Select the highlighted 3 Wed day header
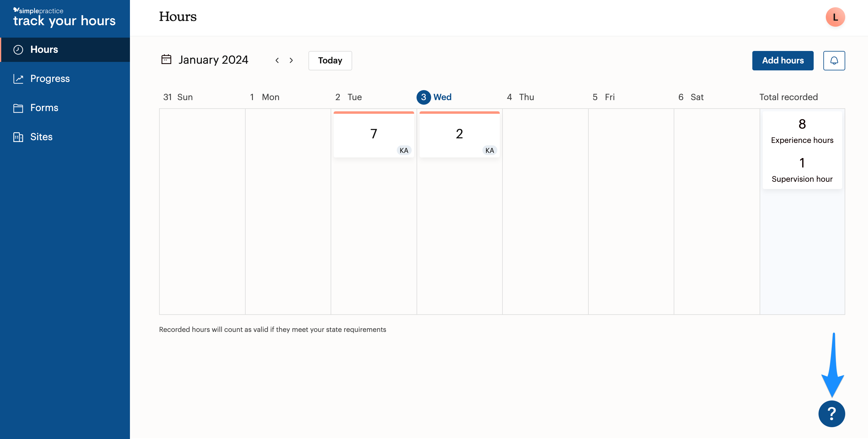 [434, 97]
